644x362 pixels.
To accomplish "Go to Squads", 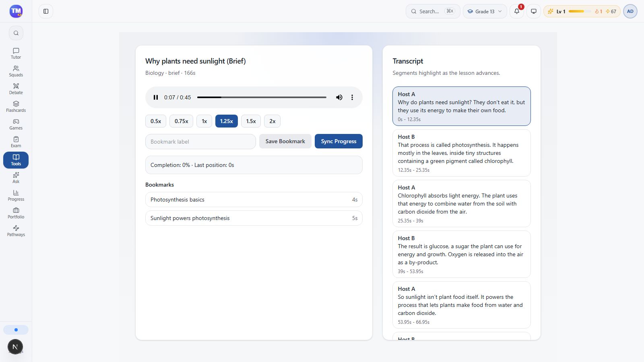I will point(16,71).
